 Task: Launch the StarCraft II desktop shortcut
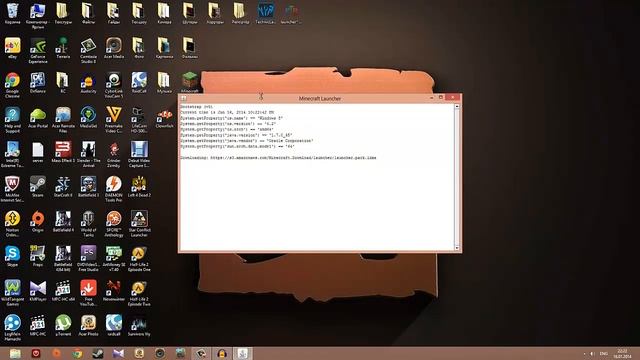click(x=63, y=187)
